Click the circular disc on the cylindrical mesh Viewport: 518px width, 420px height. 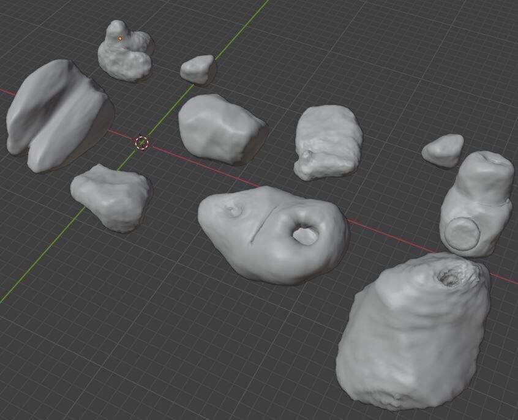tap(462, 234)
